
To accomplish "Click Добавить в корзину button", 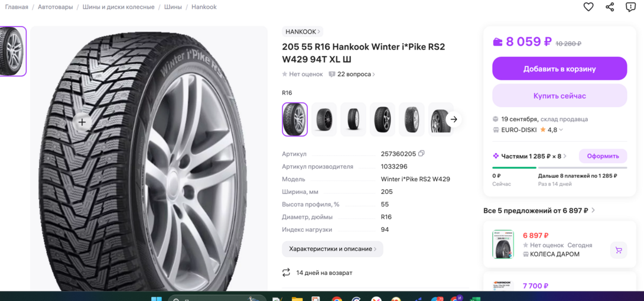I will coord(560,69).
